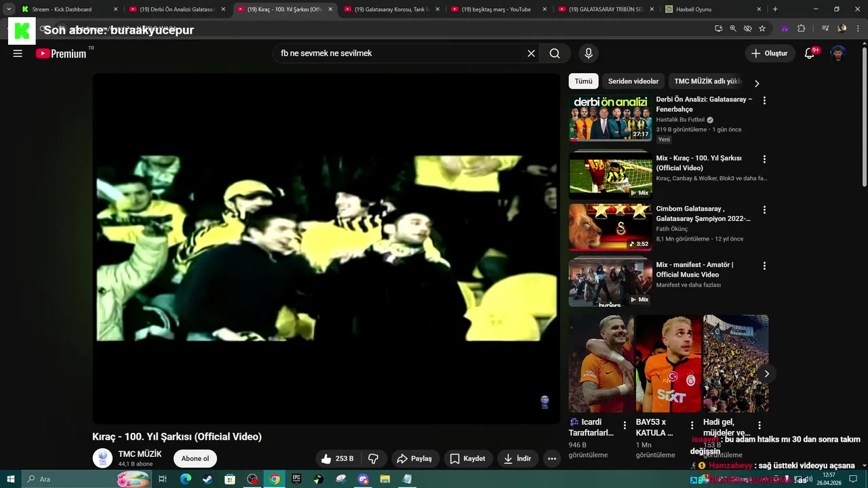Open the YouTube hamburger guide menu
The height and width of the screenshot is (488, 868).
pyautogui.click(x=18, y=54)
